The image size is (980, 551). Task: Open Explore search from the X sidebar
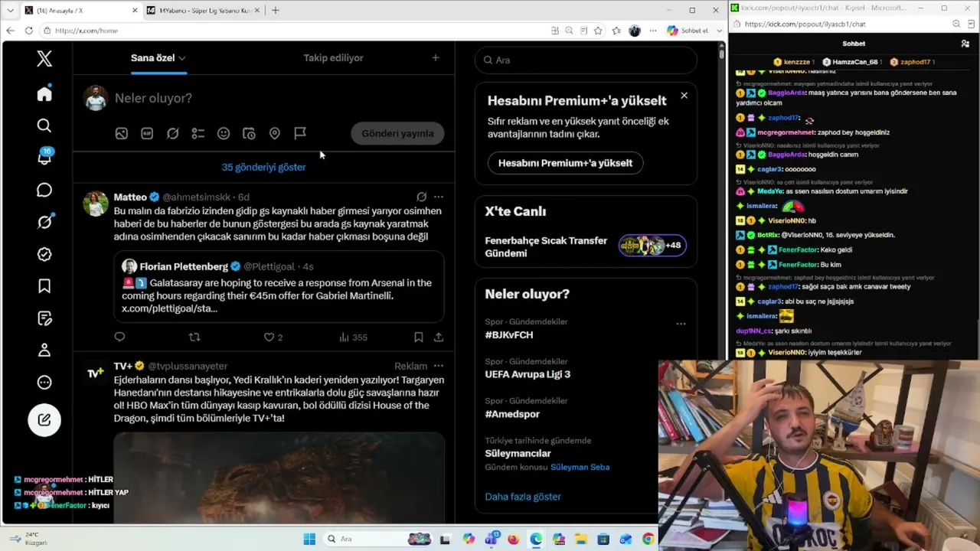point(44,126)
